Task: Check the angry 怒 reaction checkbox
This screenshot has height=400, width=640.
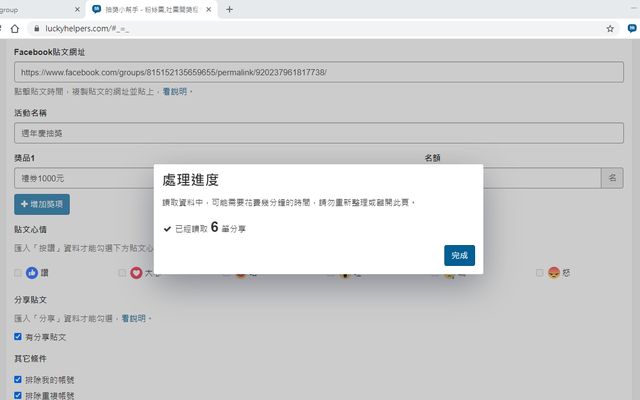Action: [539, 273]
